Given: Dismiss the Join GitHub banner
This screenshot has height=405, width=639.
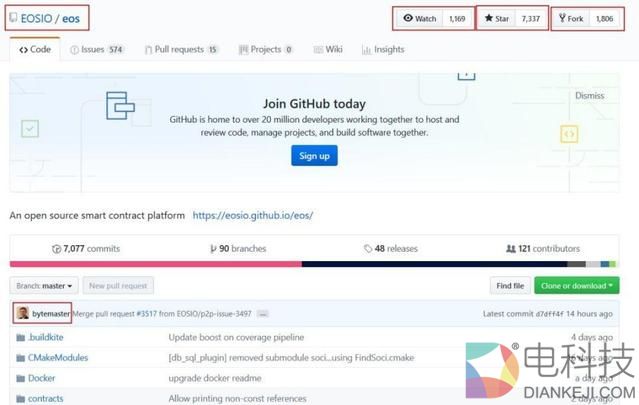Looking at the screenshot, I should click(x=589, y=96).
